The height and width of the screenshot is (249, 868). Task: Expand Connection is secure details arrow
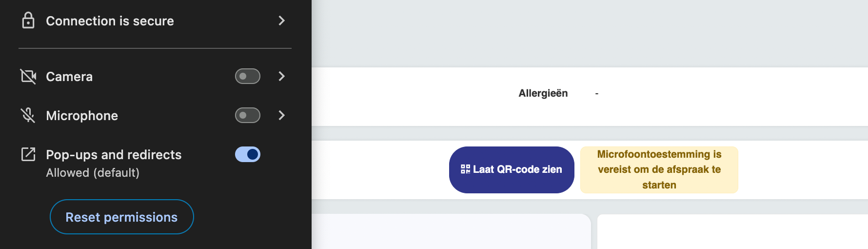[x=281, y=21]
